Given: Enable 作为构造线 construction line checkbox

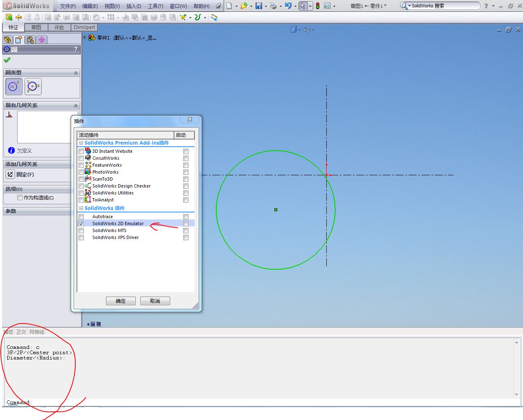Looking at the screenshot, I should (20, 198).
